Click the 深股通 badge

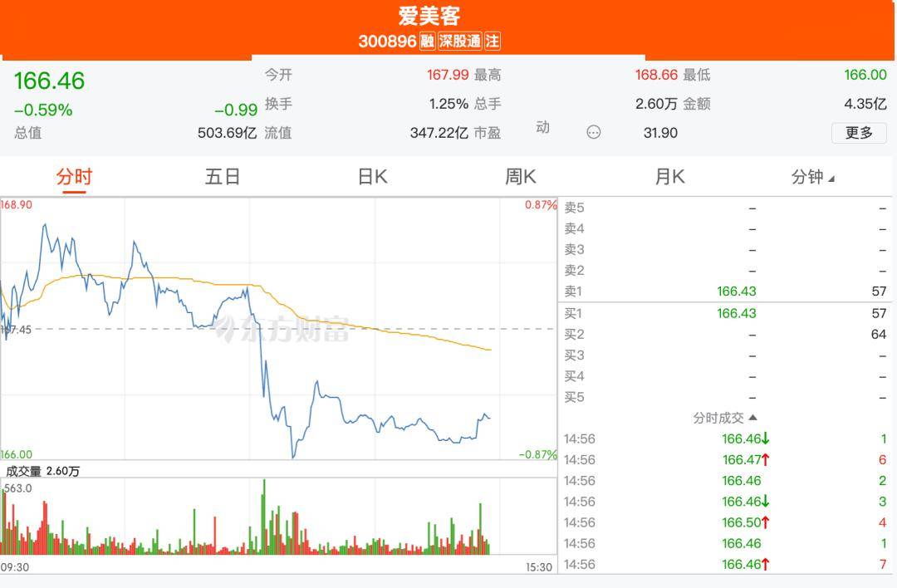pyautogui.click(x=460, y=41)
